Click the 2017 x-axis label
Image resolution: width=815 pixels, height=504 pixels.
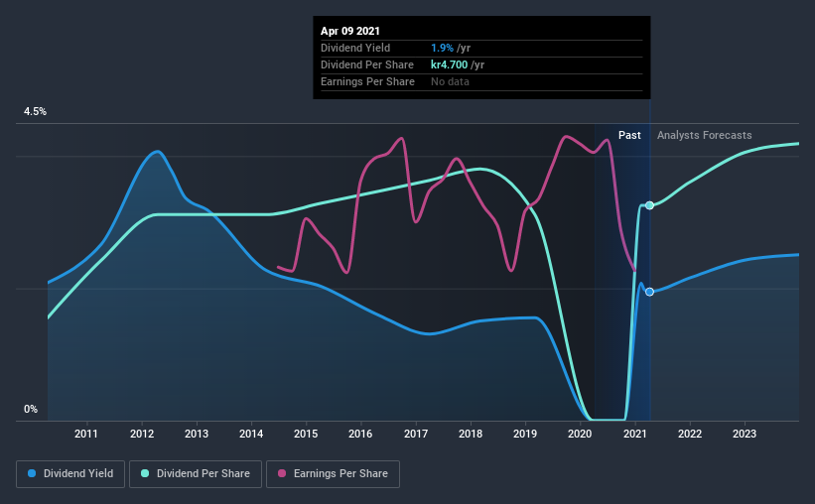(x=416, y=434)
